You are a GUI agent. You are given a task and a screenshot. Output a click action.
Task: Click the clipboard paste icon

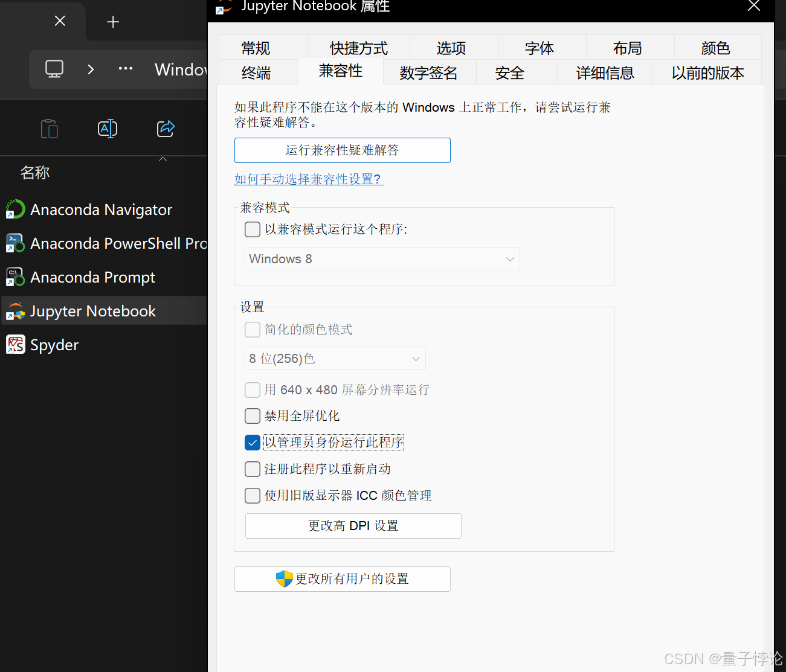tap(49, 128)
